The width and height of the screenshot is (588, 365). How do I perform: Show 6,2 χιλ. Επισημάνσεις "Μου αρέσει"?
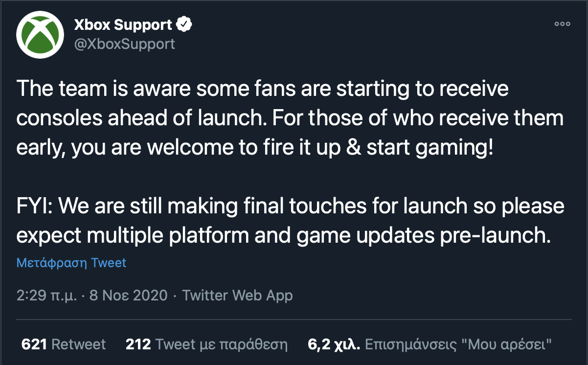pos(430,344)
